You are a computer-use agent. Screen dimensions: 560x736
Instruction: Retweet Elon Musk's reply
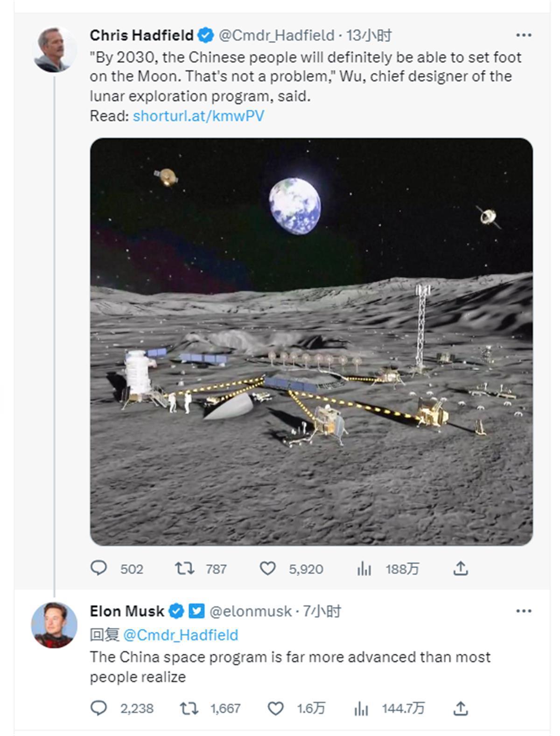pyautogui.click(x=189, y=708)
